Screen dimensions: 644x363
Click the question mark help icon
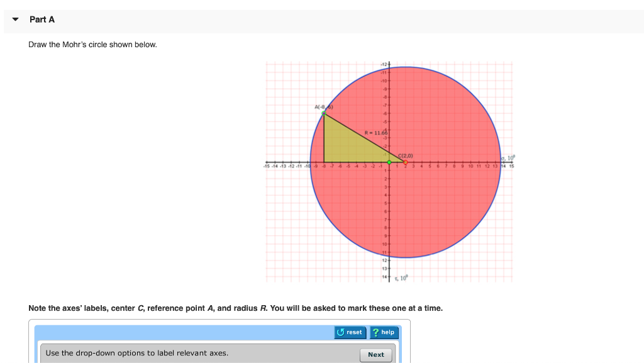(375, 332)
